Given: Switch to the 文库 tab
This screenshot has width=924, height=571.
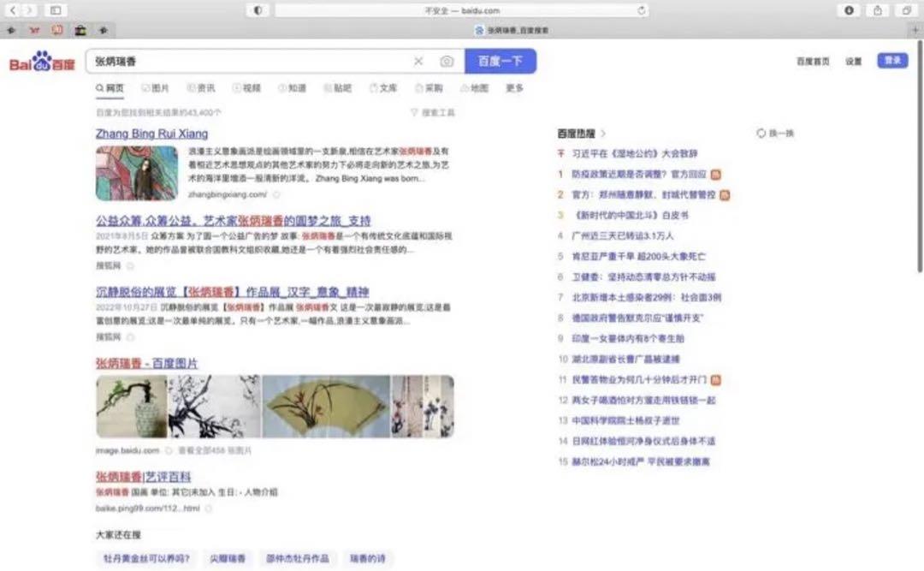Looking at the screenshot, I should [x=383, y=88].
